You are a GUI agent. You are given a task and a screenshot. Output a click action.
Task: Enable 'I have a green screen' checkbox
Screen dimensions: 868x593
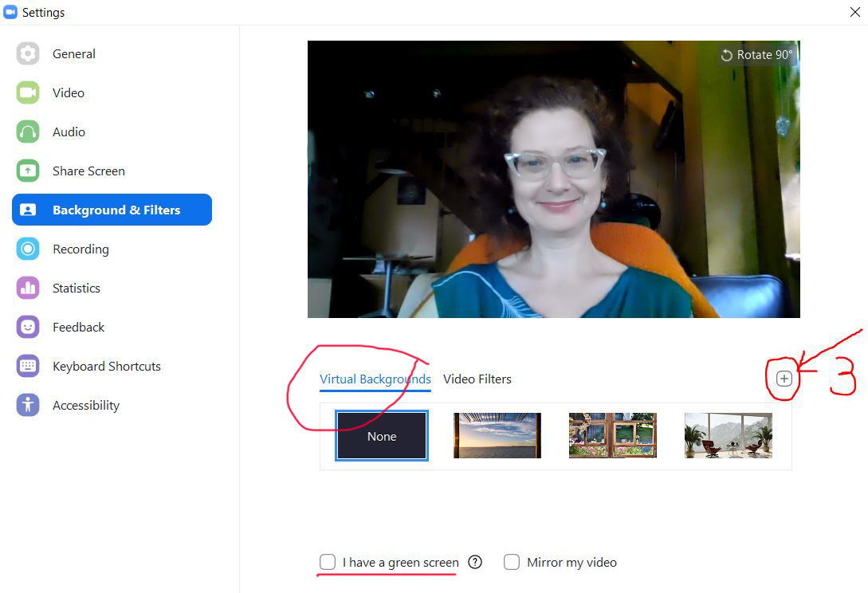click(x=328, y=562)
